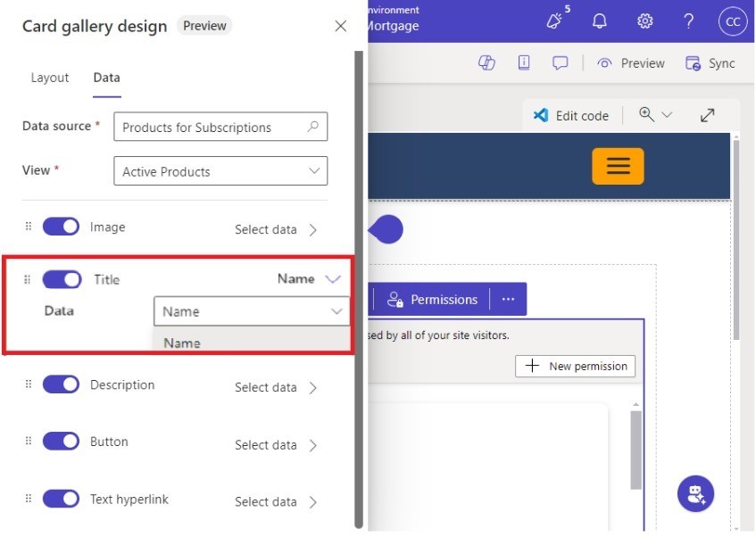Open the View dropdown showing Active Products
This screenshot has width=756, height=537.
coord(220,171)
